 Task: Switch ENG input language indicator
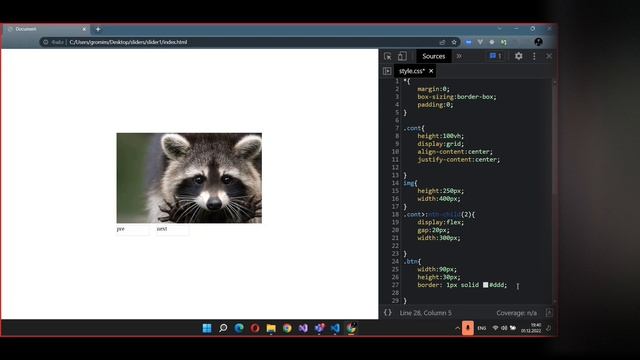tap(482, 328)
